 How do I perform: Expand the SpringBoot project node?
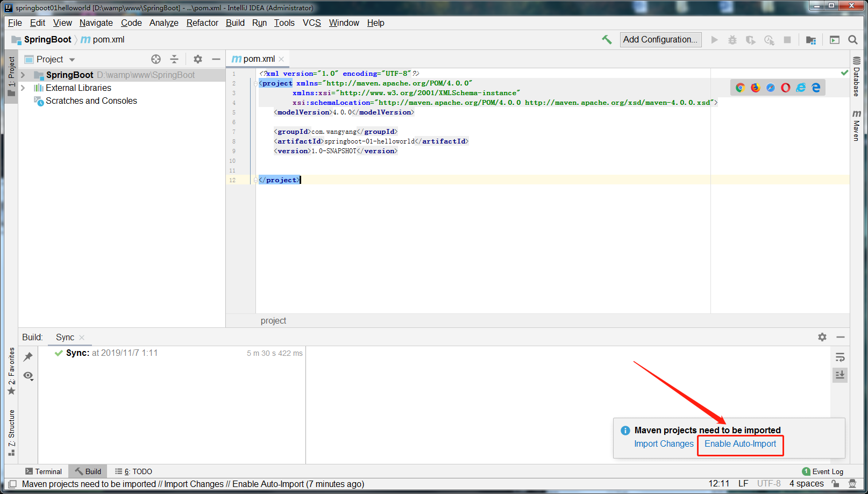[23, 75]
